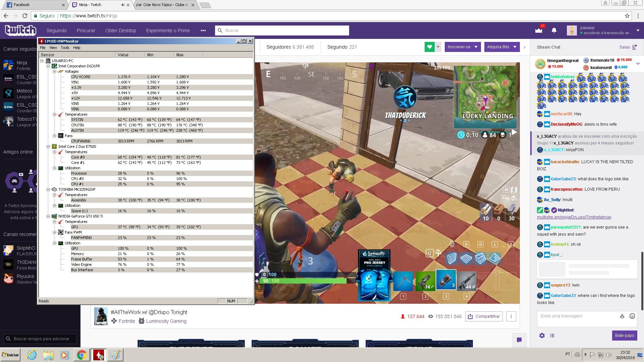The image size is (644, 362).
Task: Open Internet Explorer from taskbar
Action: 32,355
